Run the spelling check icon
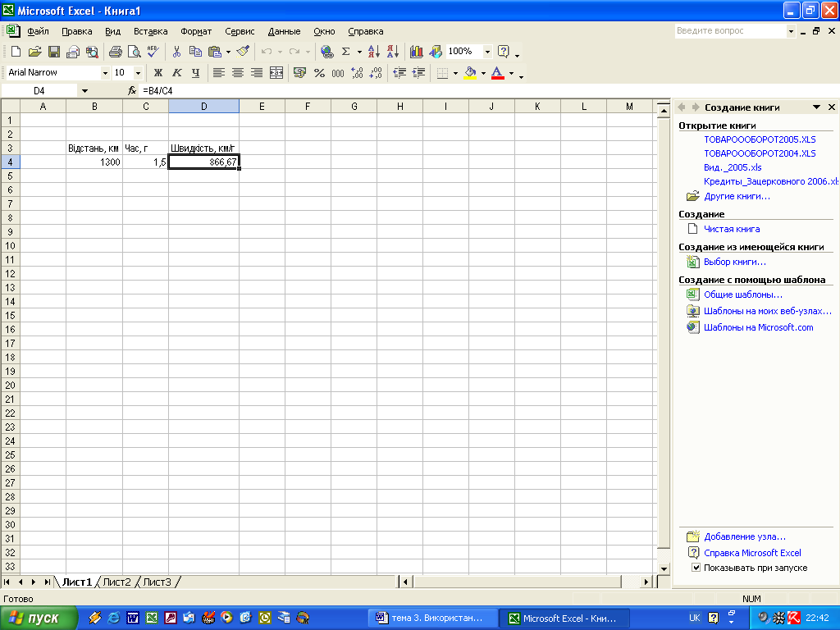The width and height of the screenshot is (840, 630). pos(153,52)
